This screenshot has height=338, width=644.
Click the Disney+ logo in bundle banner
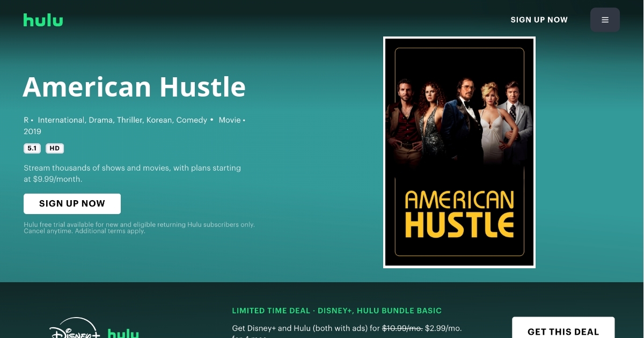75,328
